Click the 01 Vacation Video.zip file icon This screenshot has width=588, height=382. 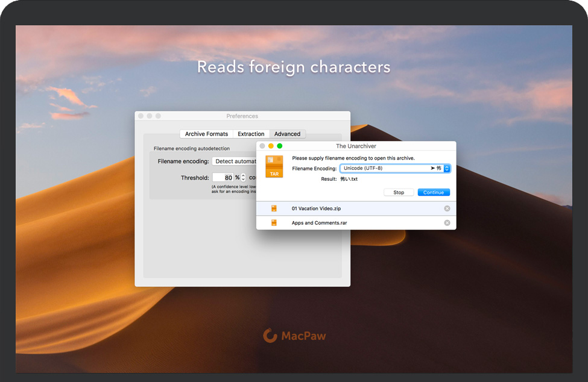[274, 208]
